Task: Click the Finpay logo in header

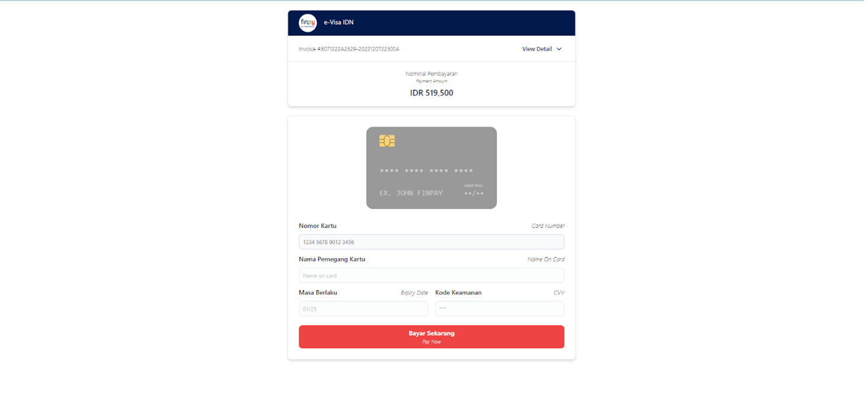Action: pyautogui.click(x=308, y=23)
